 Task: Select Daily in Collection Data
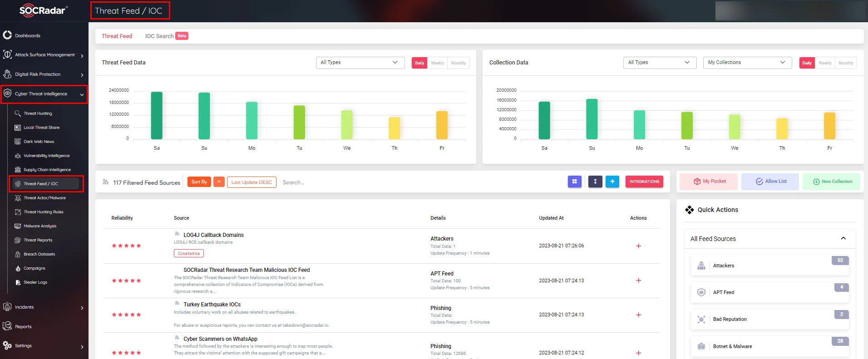[x=807, y=63]
